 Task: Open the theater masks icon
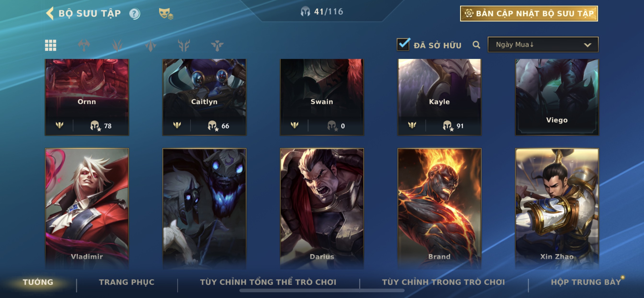(166, 13)
